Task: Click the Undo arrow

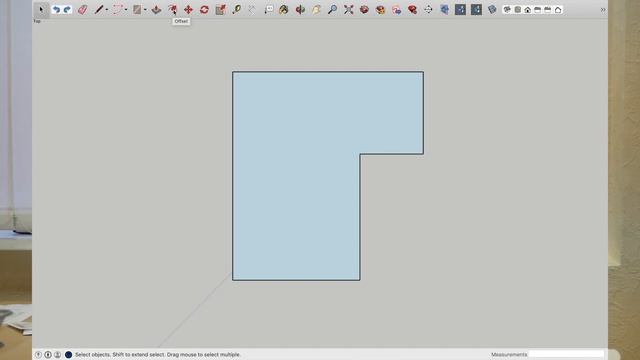Action: 57,9
